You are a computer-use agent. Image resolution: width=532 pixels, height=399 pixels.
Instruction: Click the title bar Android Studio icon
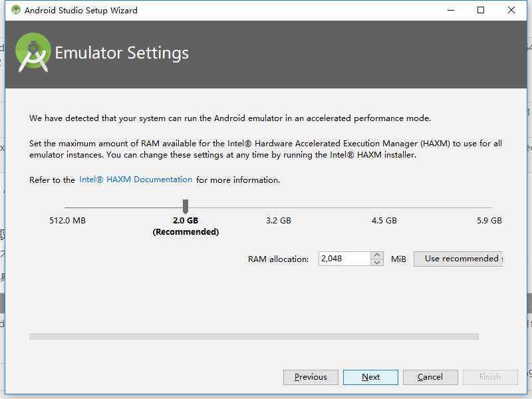coord(15,10)
